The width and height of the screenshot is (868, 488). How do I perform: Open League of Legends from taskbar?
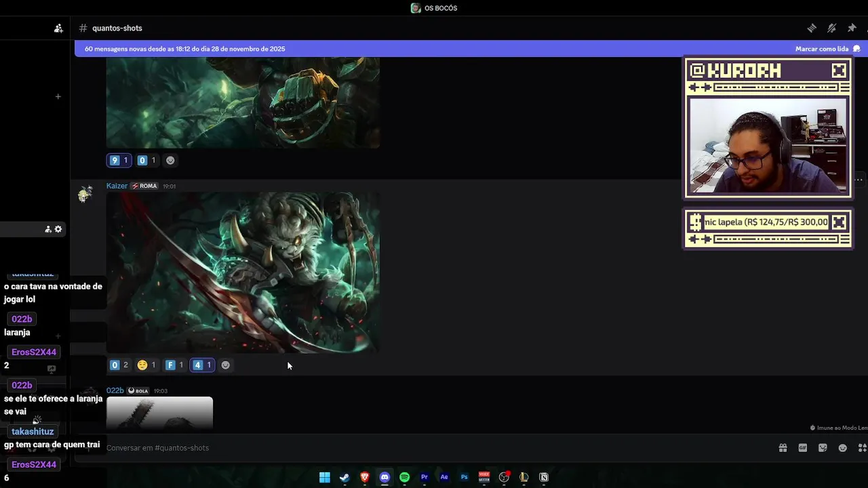point(524,477)
